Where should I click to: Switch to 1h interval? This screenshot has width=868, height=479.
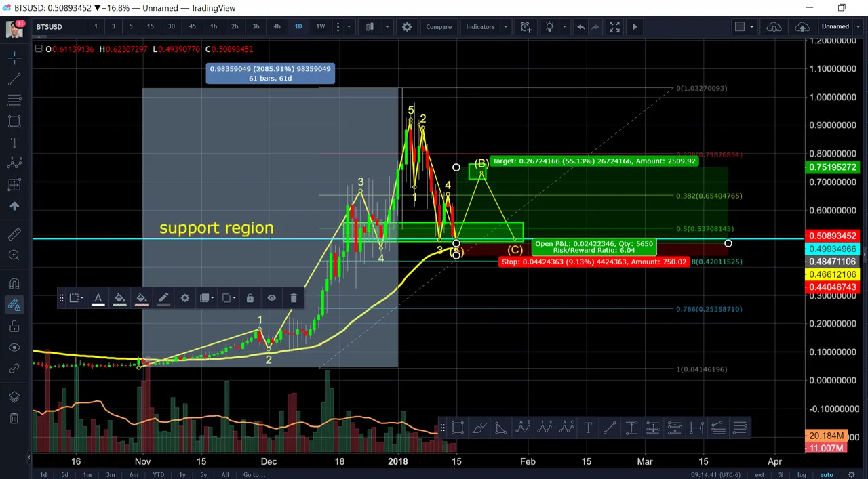[214, 27]
